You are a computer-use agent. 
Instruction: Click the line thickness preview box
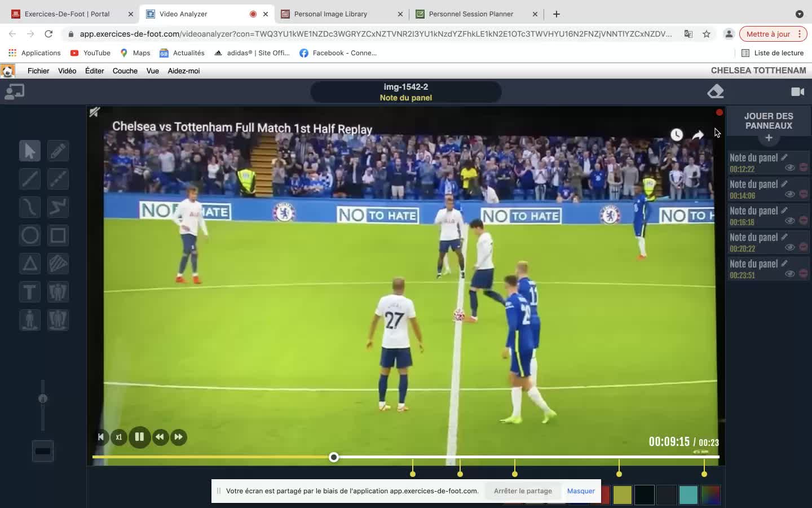43,451
